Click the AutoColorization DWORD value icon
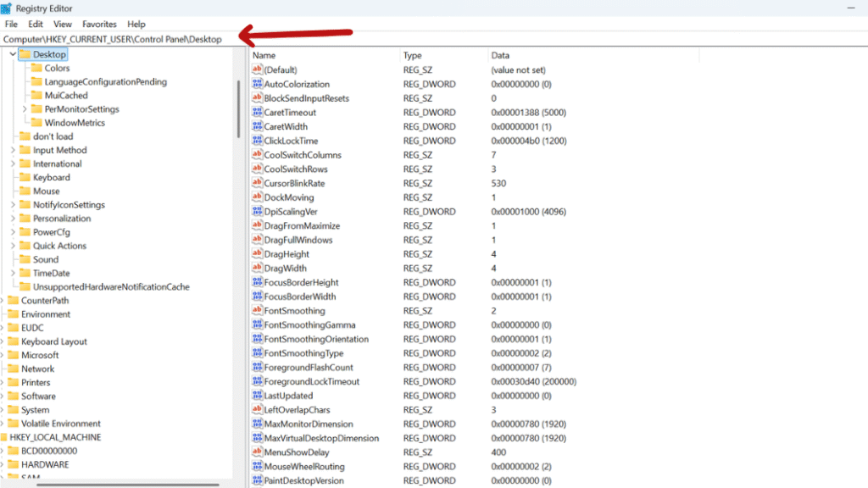Viewport: 868px width, 488px height. [x=257, y=84]
